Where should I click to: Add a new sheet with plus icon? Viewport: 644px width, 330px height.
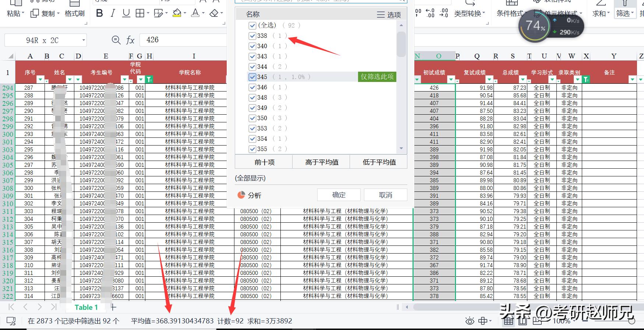[x=113, y=307]
